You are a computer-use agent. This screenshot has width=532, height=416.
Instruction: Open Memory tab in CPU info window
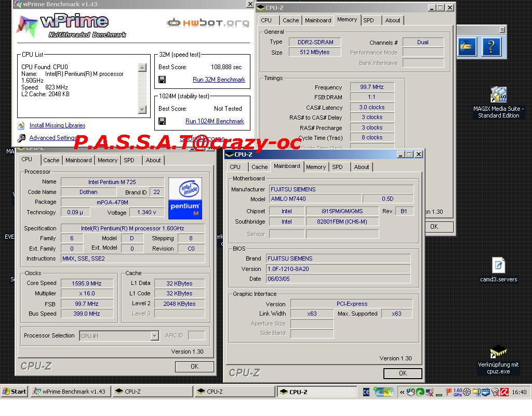click(x=108, y=160)
